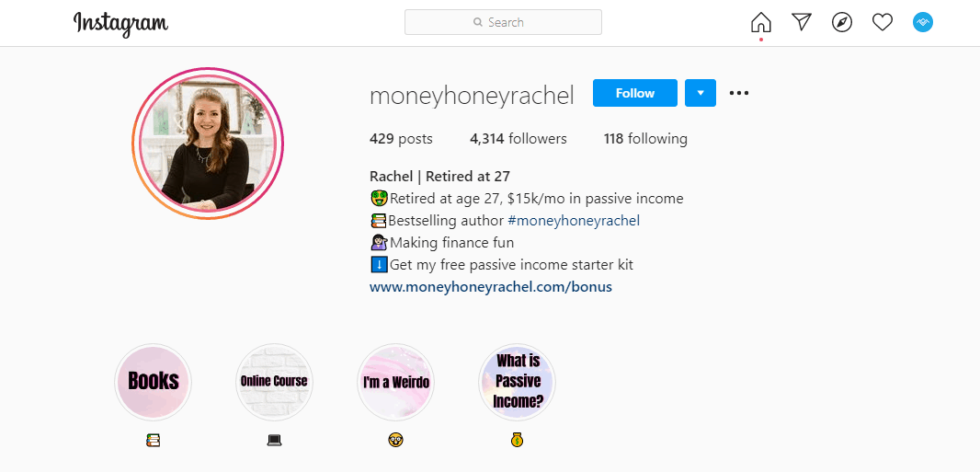This screenshot has width=980, height=472.
Task: Open the Explore compass icon
Action: [842, 22]
